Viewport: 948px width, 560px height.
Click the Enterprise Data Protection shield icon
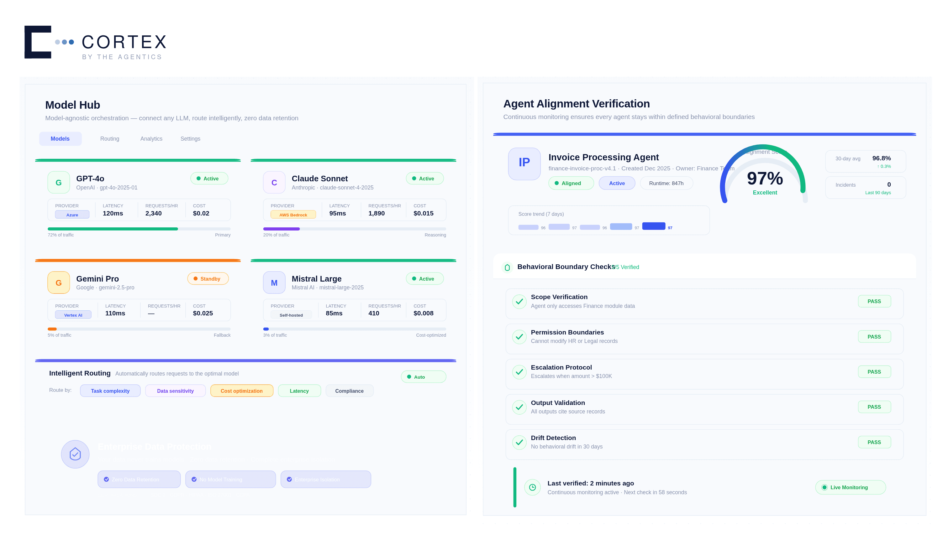(75, 454)
